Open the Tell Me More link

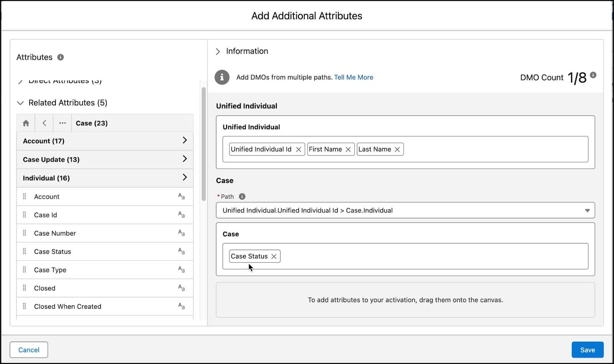click(x=353, y=77)
